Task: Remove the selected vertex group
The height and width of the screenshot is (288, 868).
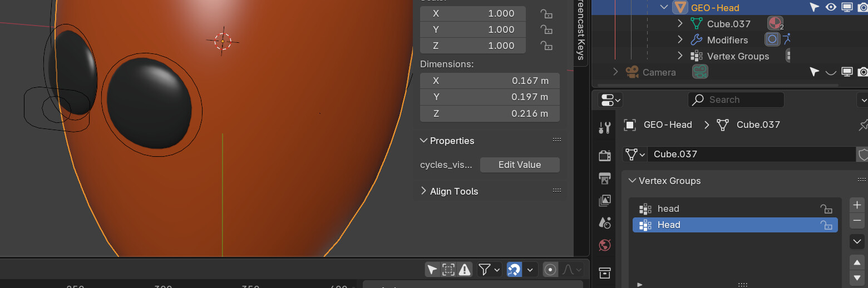Action: (857, 221)
